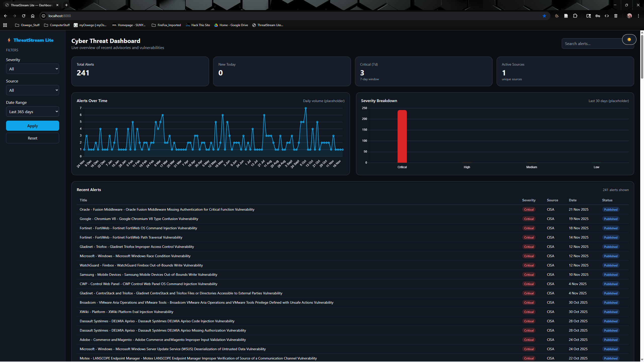This screenshot has width=644, height=362.
Task: Click the ThreatStream Lite lightning bolt logo
Action: [9, 40]
